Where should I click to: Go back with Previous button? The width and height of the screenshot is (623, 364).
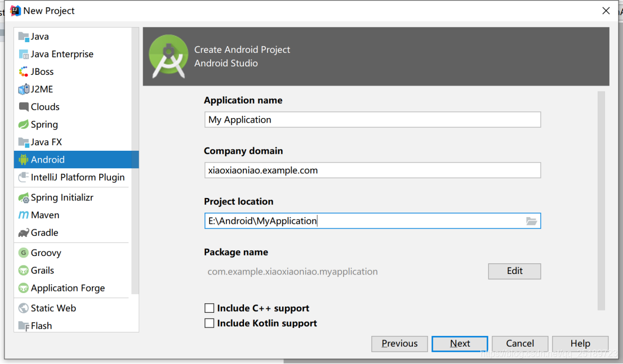click(x=399, y=344)
